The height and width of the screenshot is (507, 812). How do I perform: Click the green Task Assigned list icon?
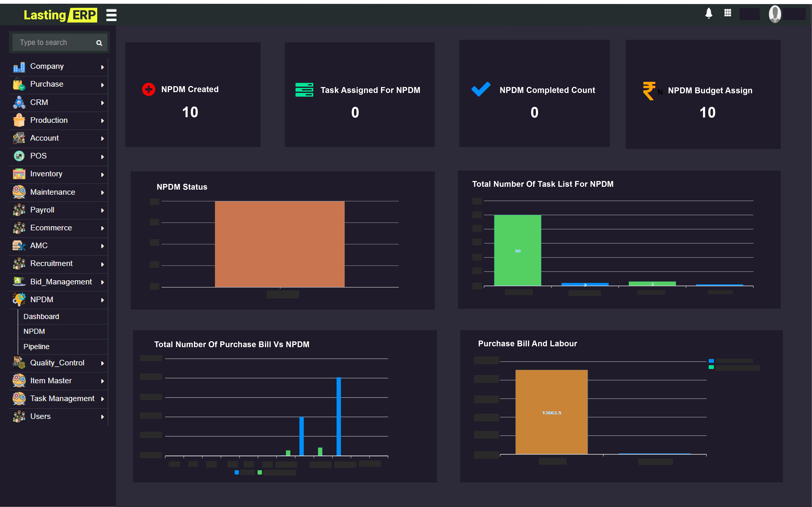coord(304,90)
